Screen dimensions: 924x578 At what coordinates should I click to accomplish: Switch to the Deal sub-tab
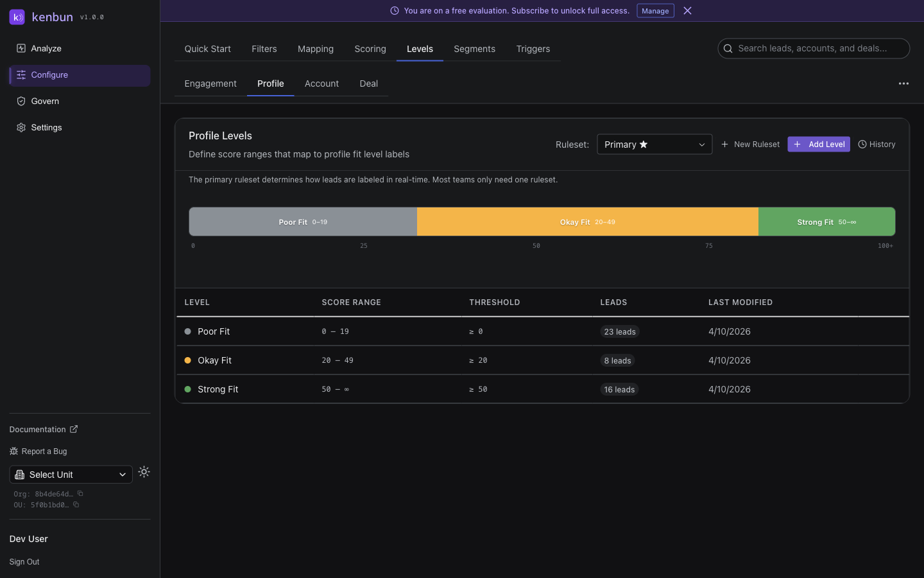369,83
